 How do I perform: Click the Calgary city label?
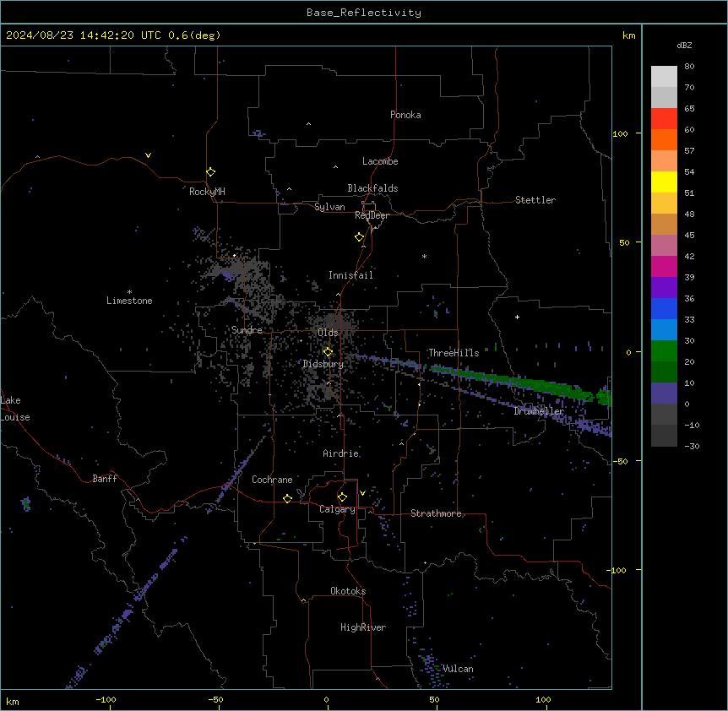[x=337, y=509]
